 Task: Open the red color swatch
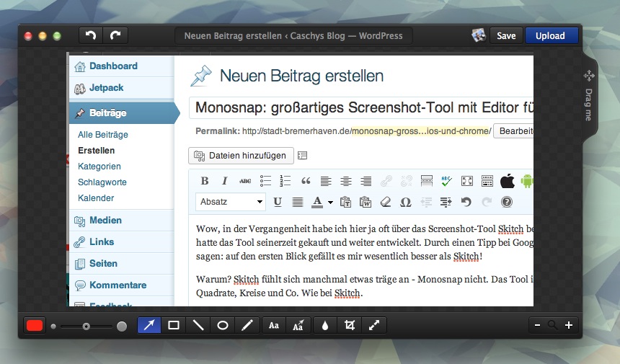tap(34, 325)
